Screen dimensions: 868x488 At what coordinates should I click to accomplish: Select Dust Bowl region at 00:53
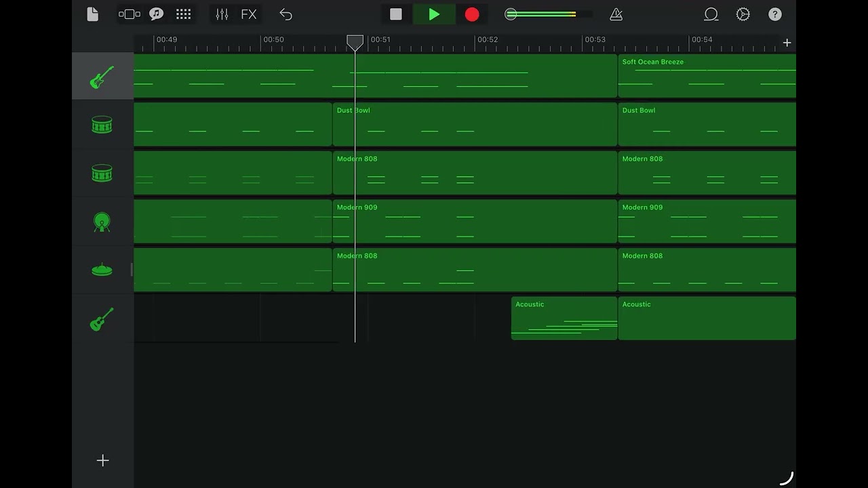[707, 124]
